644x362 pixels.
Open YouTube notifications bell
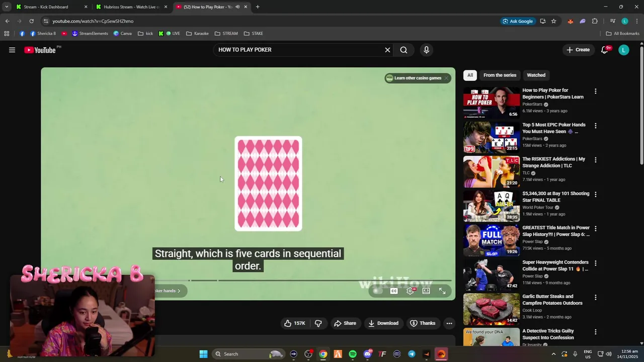coord(605,50)
